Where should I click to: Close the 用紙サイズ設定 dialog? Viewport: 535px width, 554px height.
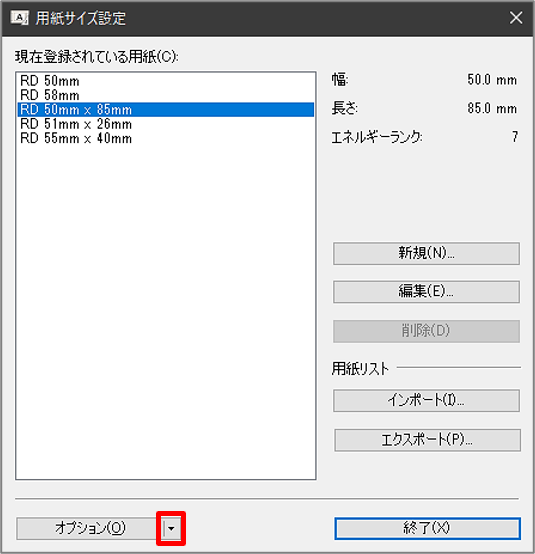516,18
